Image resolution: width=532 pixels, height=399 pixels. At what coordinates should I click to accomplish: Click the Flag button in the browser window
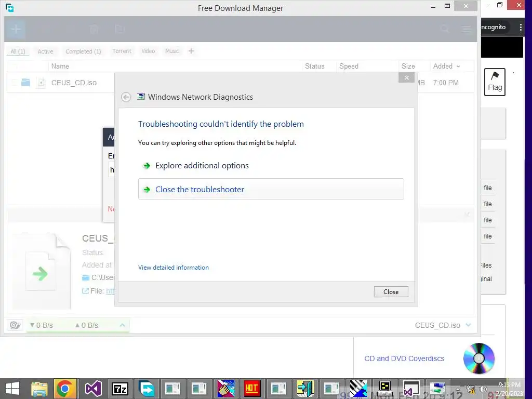495,82
